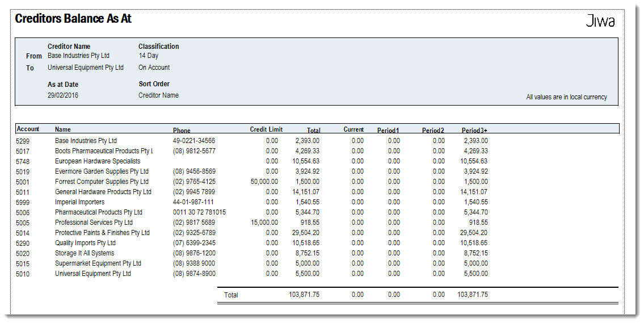
Task: Click All values are in local currency note
Action: (x=566, y=98)
